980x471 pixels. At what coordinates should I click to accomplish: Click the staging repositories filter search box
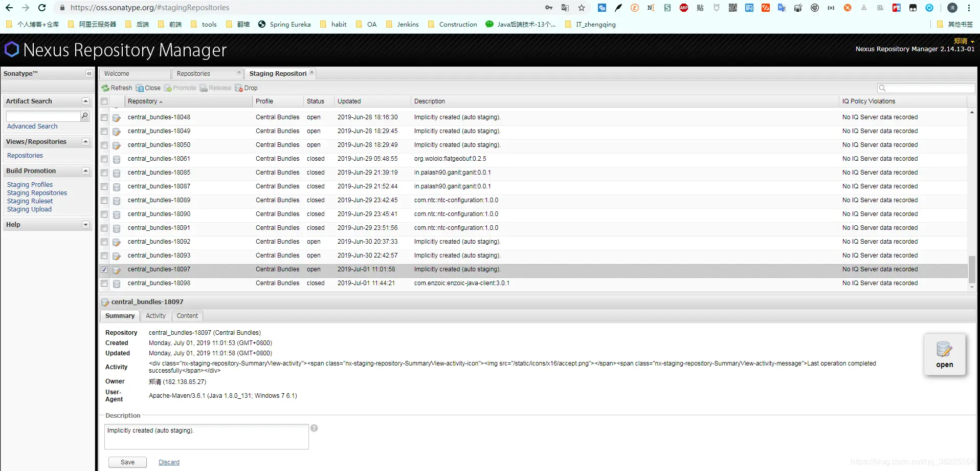pos(926,88)
